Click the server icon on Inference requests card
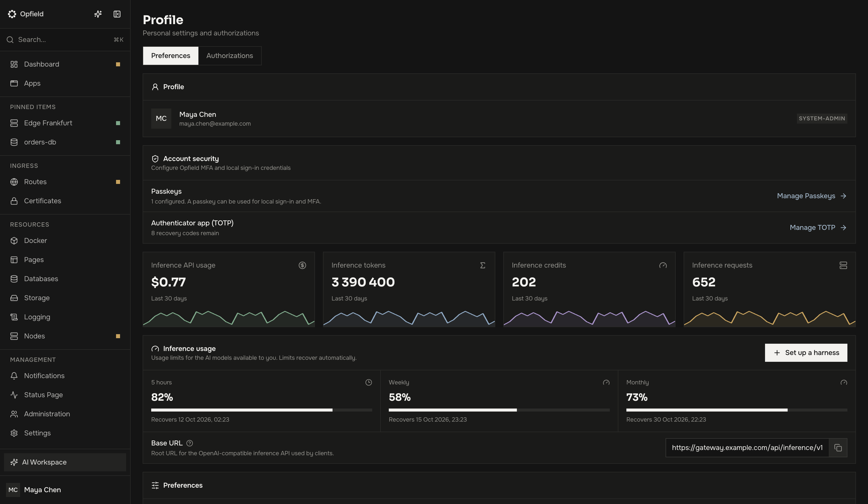The image size is (868, 504). click(843, 265)
